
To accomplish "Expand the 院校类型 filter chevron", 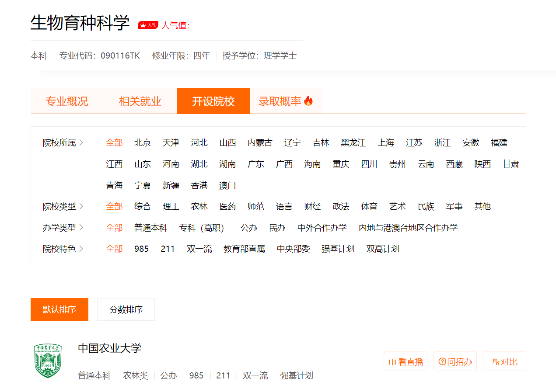I will click(x=81, y=206).
